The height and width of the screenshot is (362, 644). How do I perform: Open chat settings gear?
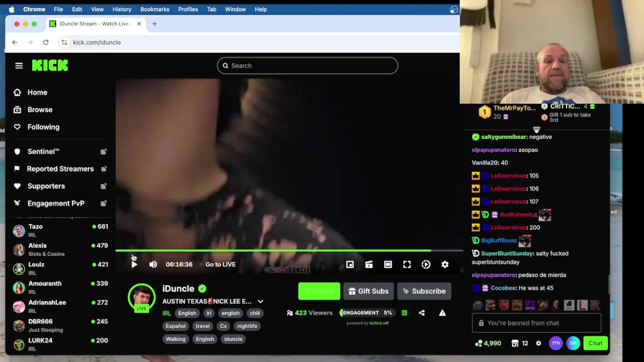pos(538,343)
